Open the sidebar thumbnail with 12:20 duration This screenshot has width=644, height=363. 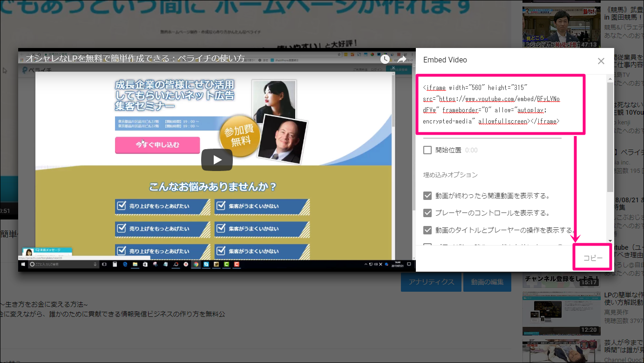pos(561,314)
